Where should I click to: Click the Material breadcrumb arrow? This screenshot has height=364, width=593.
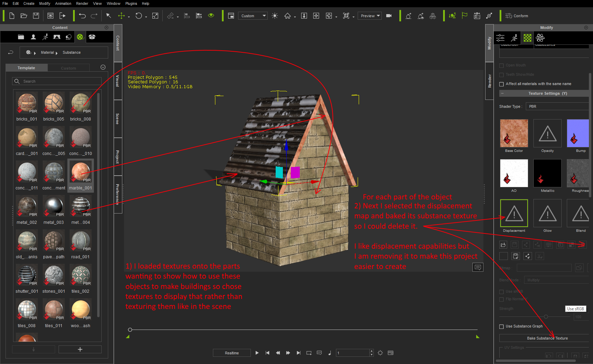coord(57,53)
